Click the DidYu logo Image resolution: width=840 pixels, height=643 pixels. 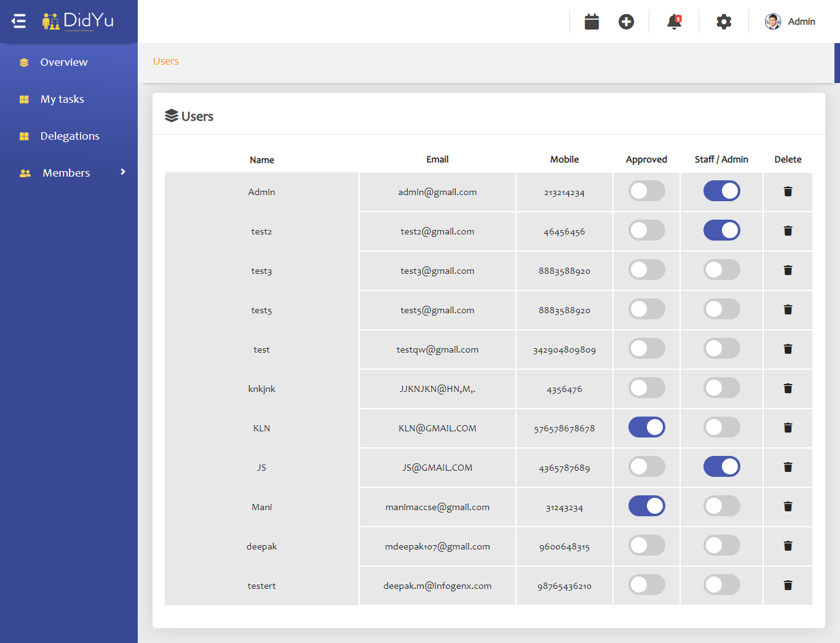coord(77,21)
